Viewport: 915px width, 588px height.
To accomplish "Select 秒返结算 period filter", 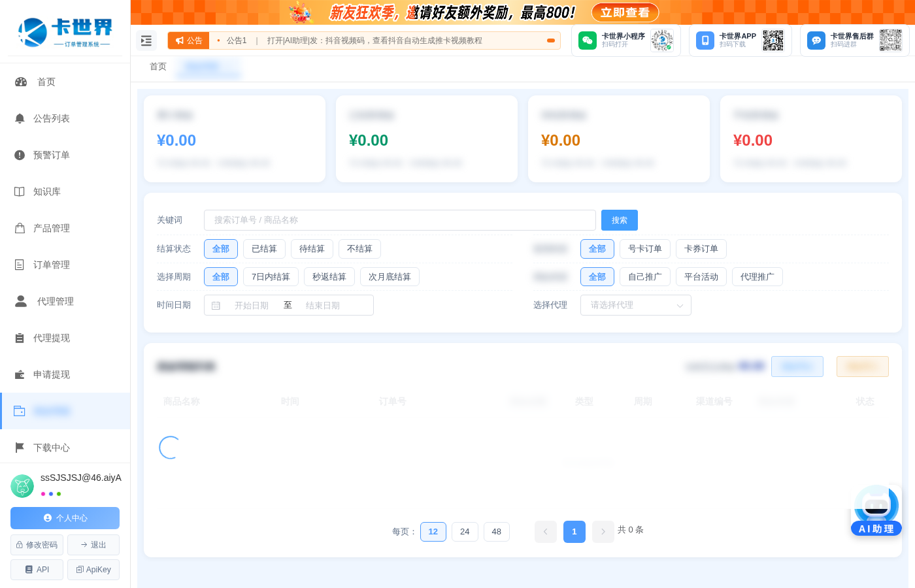I will [329, 277].
